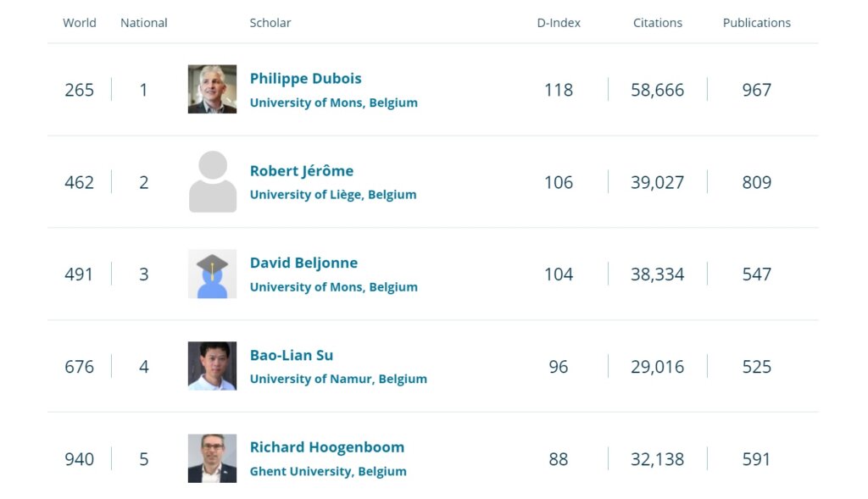Click the Scholar column header
This screenshot has width=868, height=499.
pos(270,23)
